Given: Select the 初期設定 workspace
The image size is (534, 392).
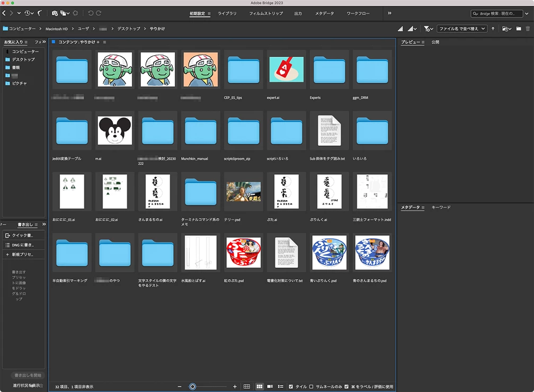Looking at the screenshot, I should point(197,14).
